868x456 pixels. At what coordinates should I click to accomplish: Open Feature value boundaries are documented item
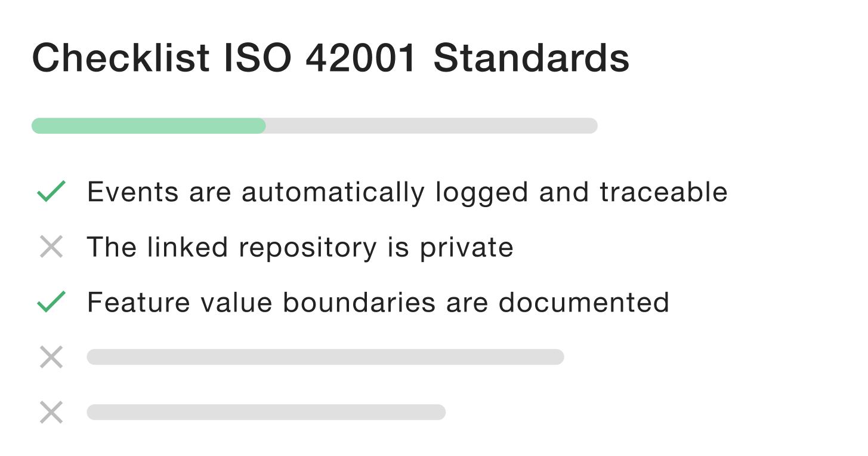click(378, 302)
